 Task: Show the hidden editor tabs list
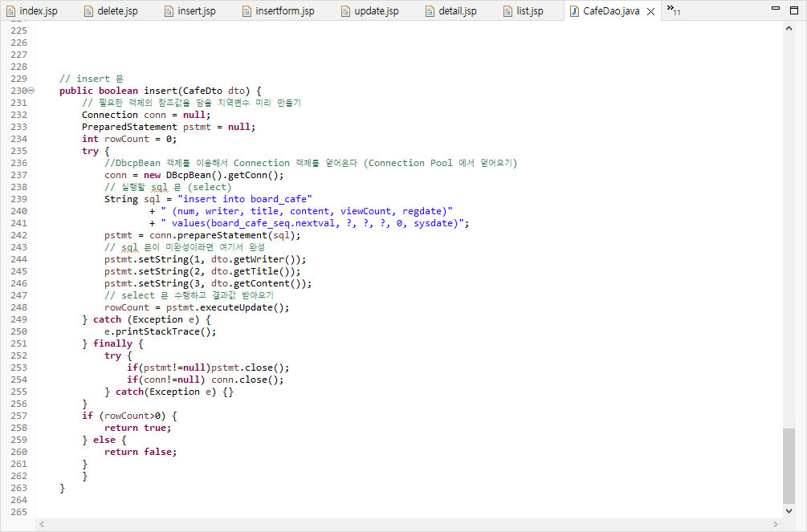[674, 10]
